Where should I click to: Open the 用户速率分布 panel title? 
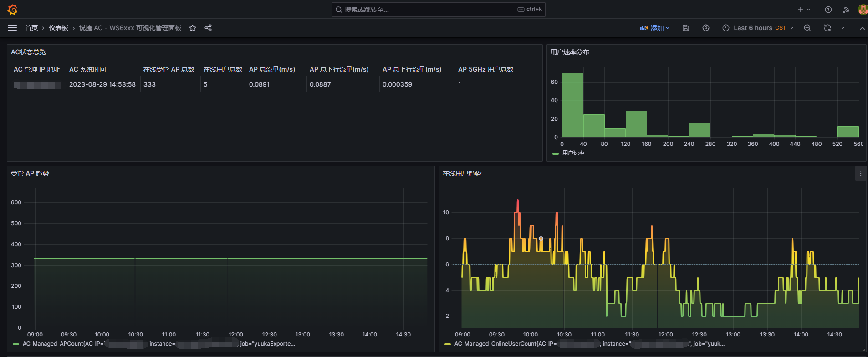pyautogui.click(x=570, y=52)
